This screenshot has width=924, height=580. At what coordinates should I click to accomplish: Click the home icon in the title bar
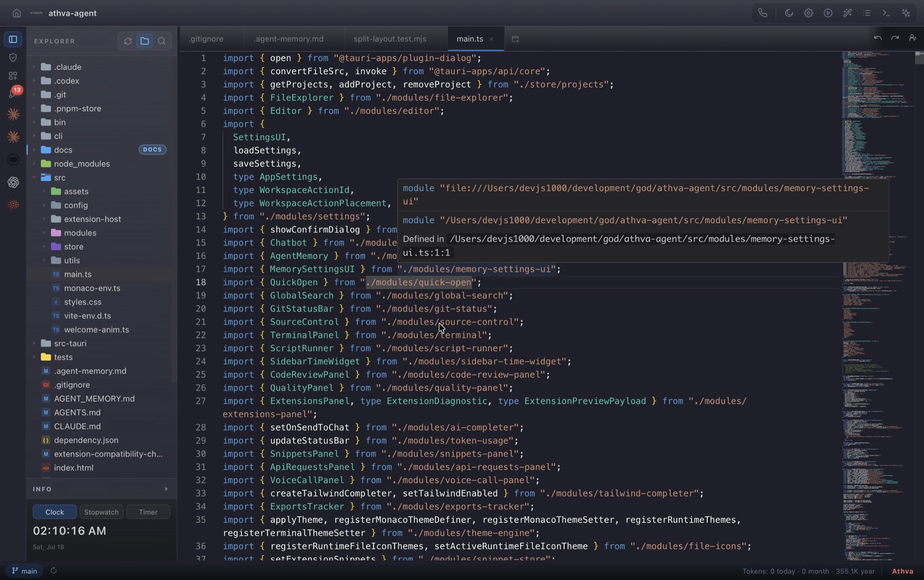click(x=16, y=13)
